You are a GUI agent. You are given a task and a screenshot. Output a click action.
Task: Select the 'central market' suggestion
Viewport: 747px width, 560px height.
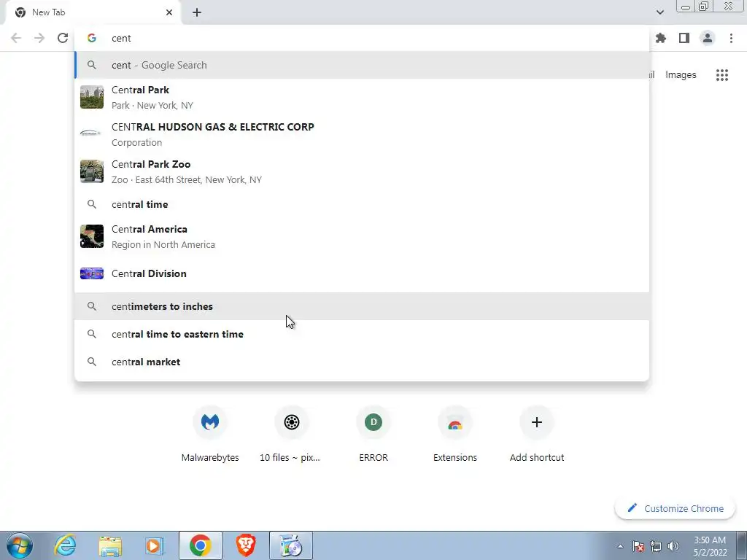(362, 362)
